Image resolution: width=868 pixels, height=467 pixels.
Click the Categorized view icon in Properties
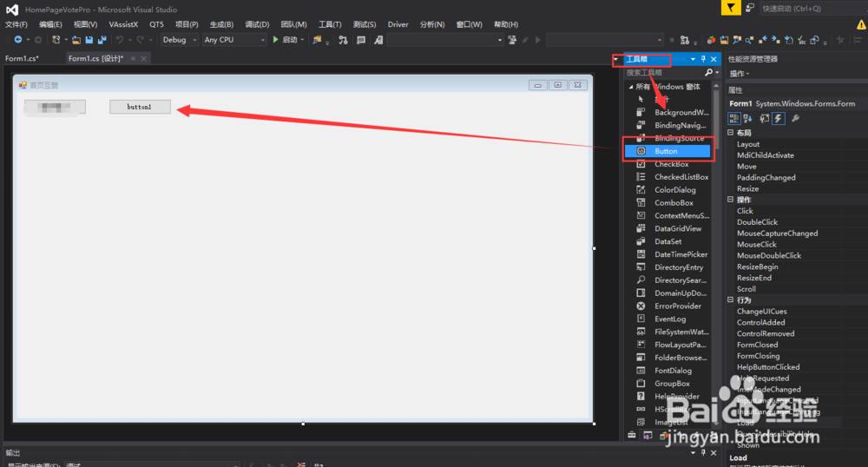coord(734,118)
